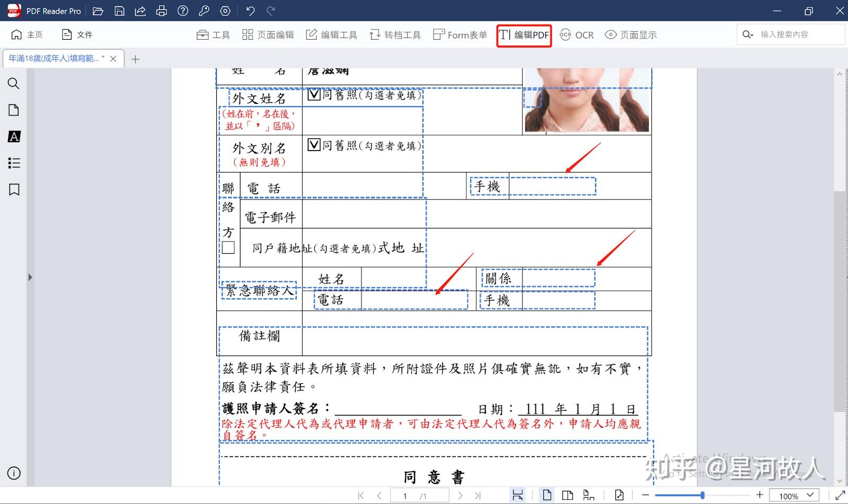The image size is (848, 504).
Task: Run OCR on the document
Action: (577, 35)
